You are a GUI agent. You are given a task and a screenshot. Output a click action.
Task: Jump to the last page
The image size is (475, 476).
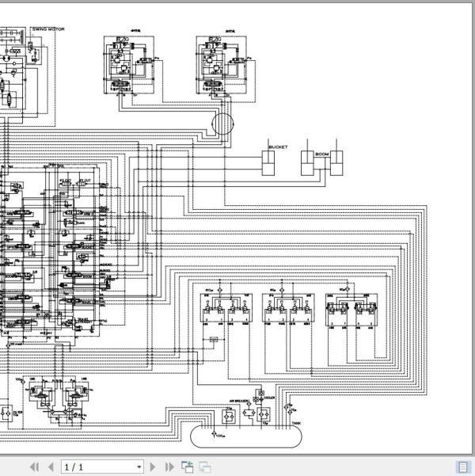(x=169, y=467)
